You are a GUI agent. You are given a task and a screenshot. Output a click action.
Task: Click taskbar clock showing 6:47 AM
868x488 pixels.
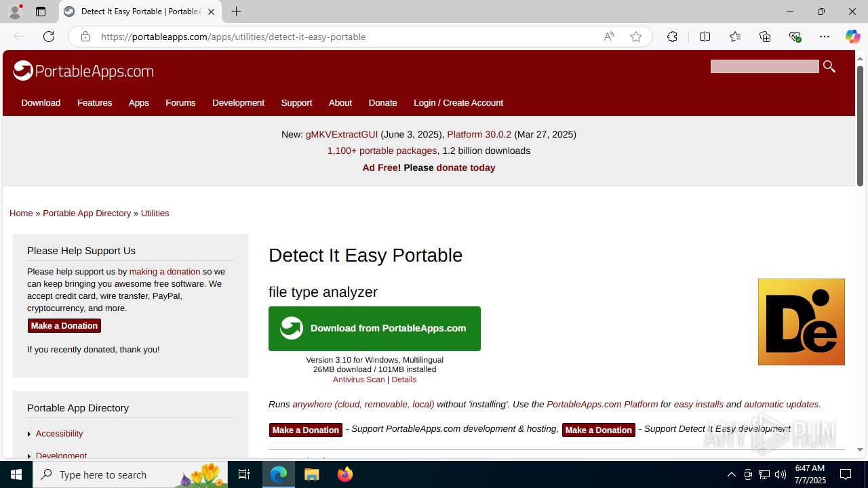(810, 474)
